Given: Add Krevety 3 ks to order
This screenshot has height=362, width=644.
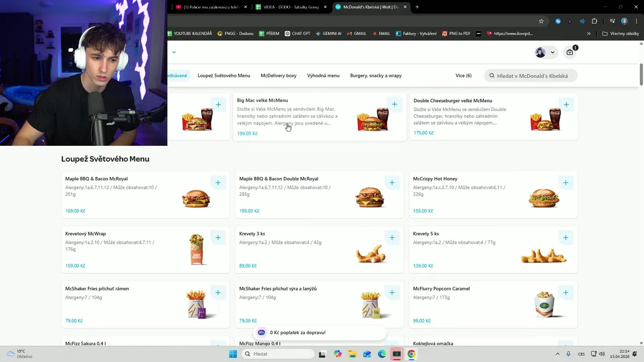Looking at the screenshot, I should click(x=392, y=237).
